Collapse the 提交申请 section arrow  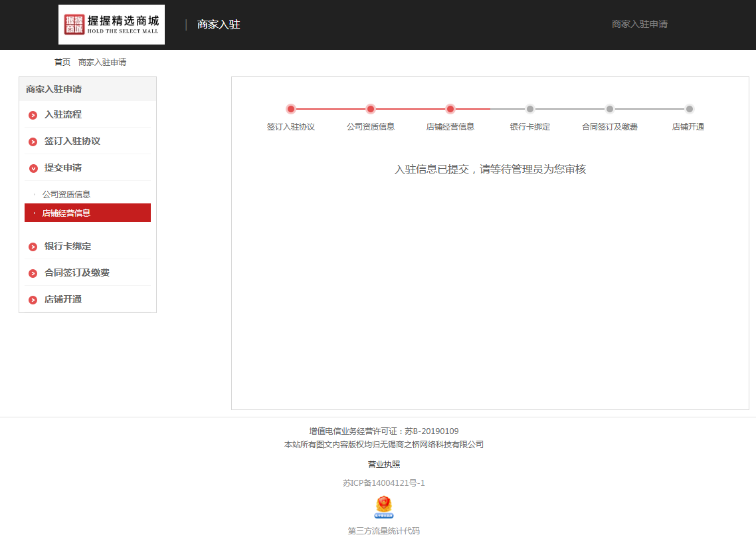pos(33,168)
